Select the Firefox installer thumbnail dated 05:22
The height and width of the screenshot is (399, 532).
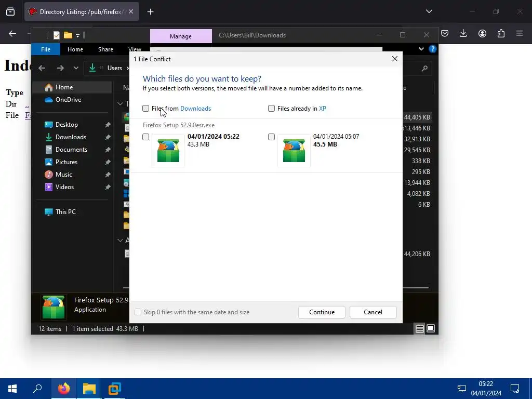[168, 150]
